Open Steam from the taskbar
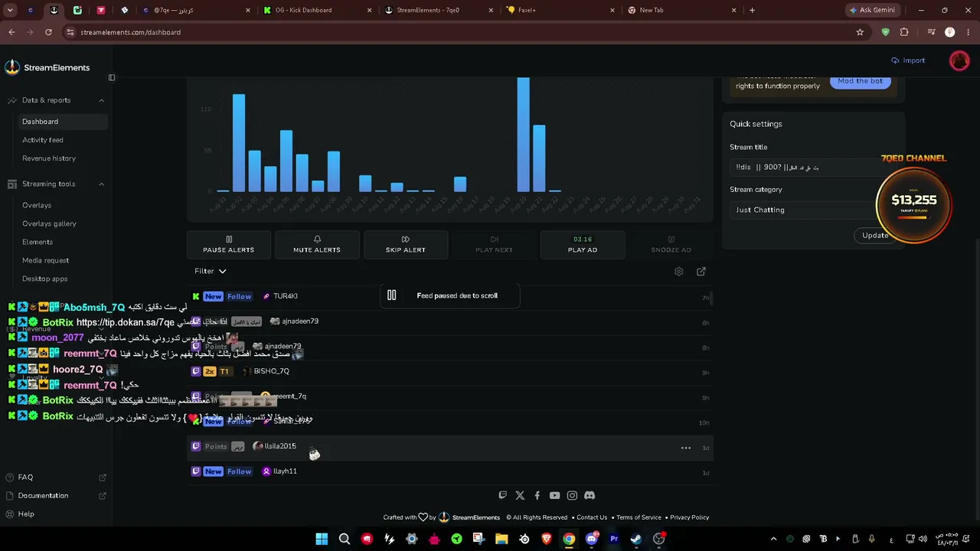980x551 pixels. click(636, 539)
